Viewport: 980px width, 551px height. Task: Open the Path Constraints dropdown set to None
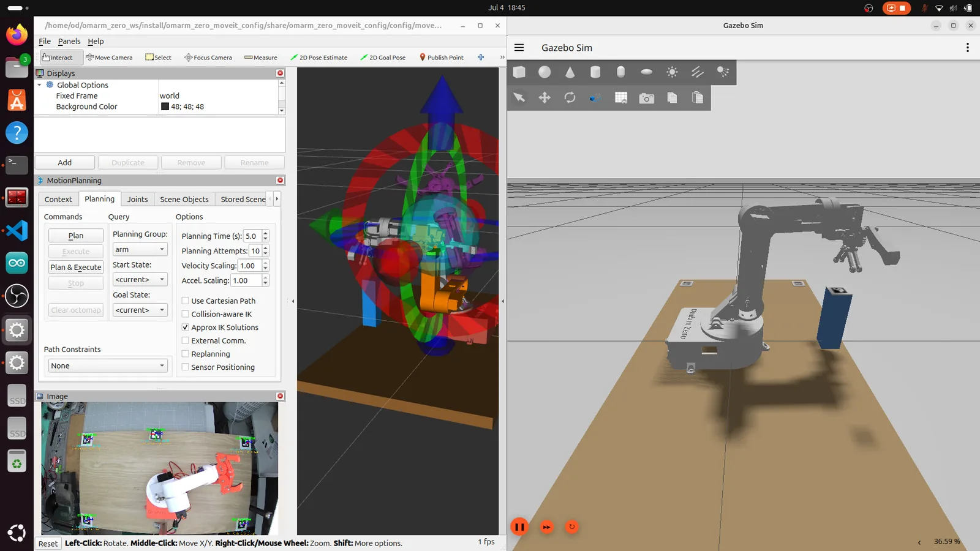108,365
